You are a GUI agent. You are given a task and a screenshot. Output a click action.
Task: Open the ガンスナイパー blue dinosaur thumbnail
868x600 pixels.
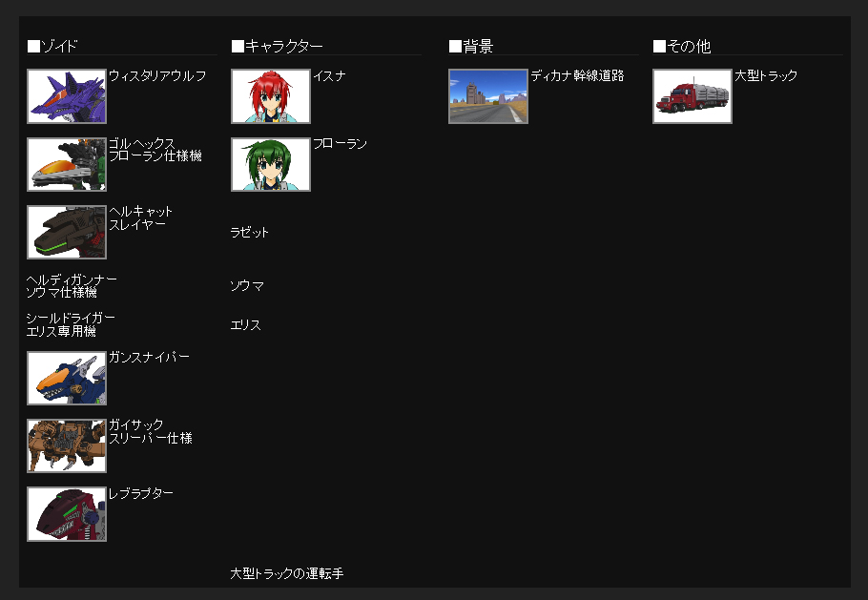click(x=67, y=378)
